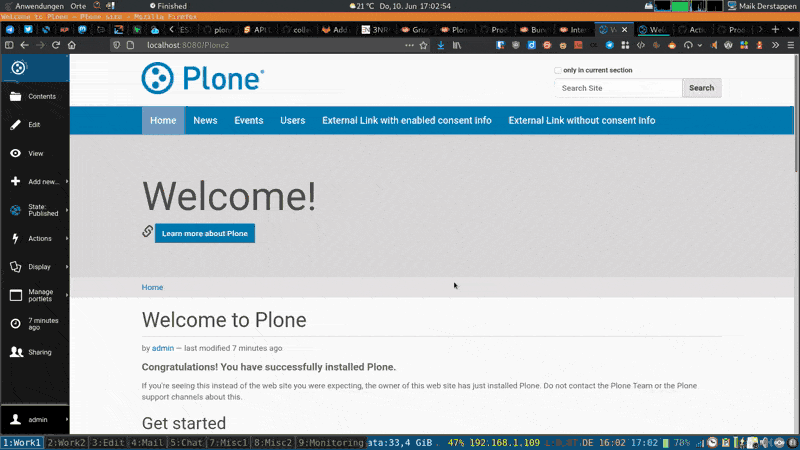Click into Search Site field
Screen dimensions: 800x450
coord(618,88)
